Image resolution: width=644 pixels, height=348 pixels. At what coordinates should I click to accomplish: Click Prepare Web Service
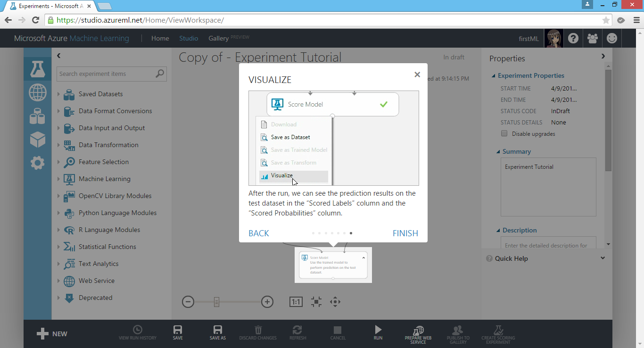418,334
